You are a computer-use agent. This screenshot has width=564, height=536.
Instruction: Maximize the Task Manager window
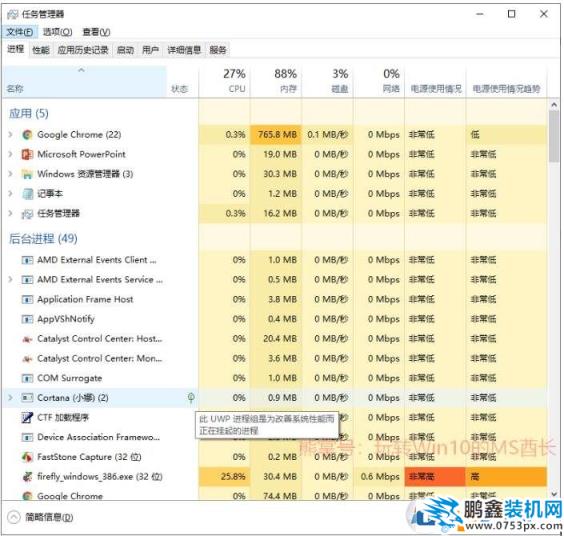point(511,14)
